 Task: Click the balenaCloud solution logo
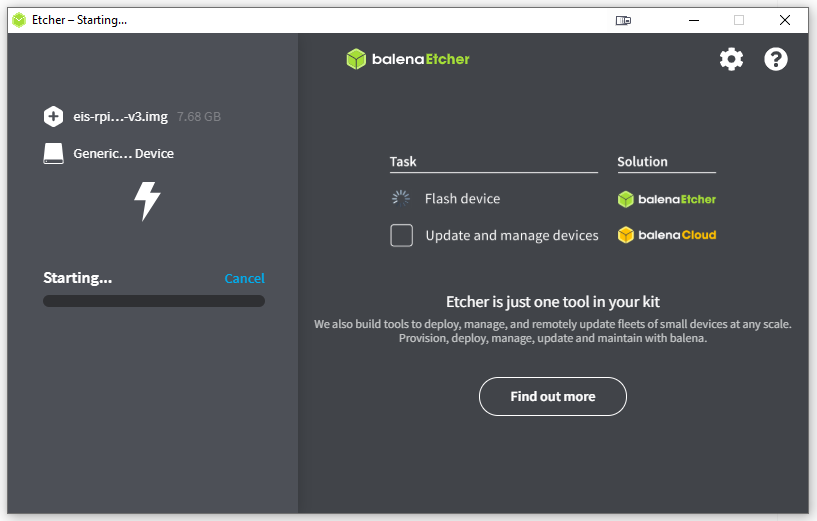[x=667, y=236]
